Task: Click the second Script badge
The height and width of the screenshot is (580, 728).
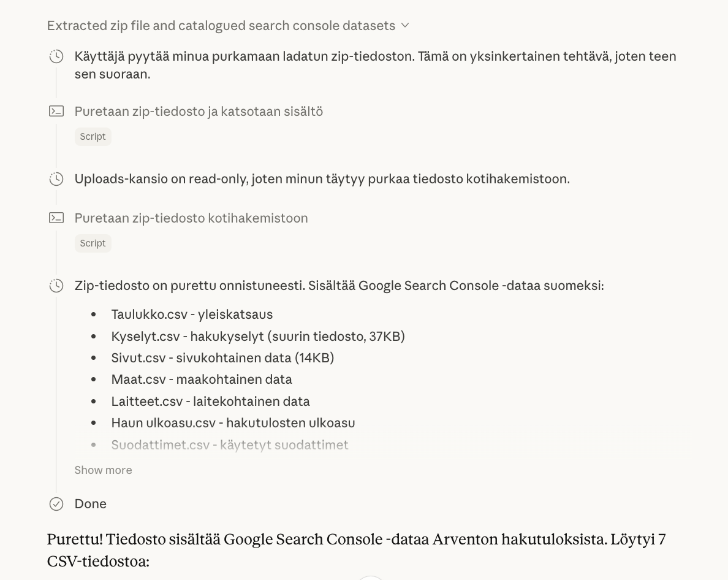Action: pos(93,243)
